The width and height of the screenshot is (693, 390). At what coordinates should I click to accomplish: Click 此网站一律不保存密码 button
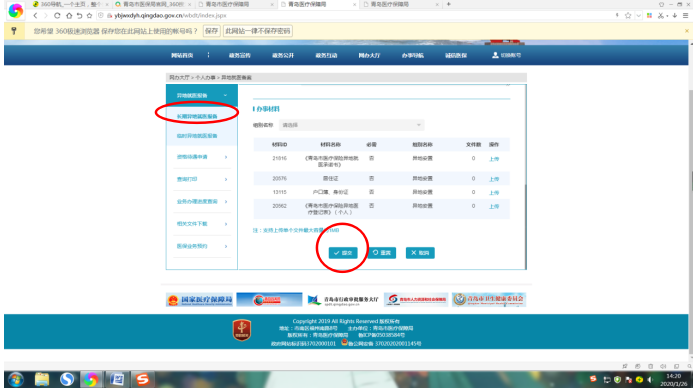258,31
